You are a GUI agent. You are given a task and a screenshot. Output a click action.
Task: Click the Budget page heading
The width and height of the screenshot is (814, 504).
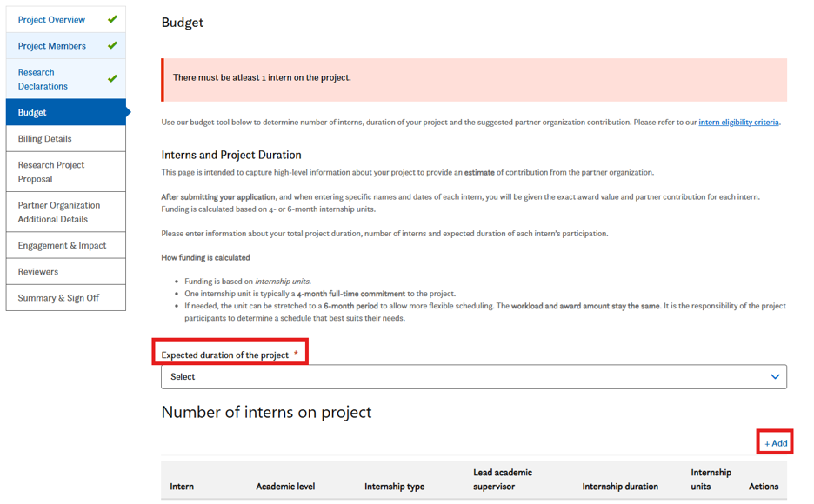point(183,23)
